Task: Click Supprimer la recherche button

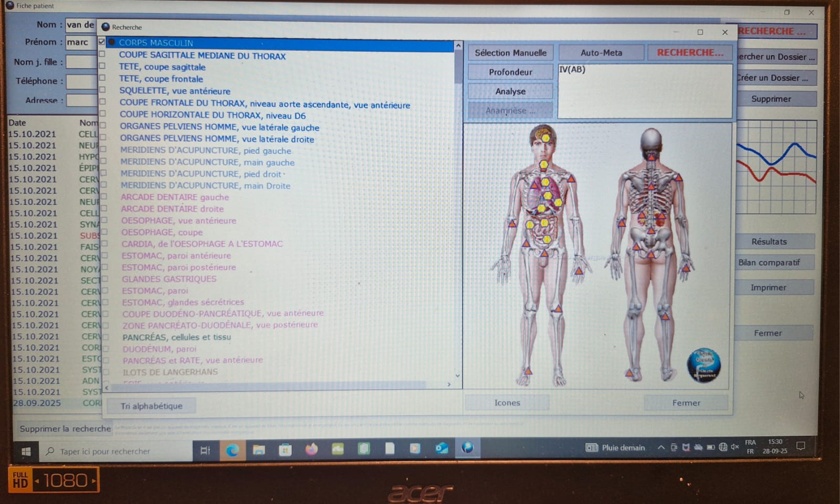Action: click(x=65, y=428)
